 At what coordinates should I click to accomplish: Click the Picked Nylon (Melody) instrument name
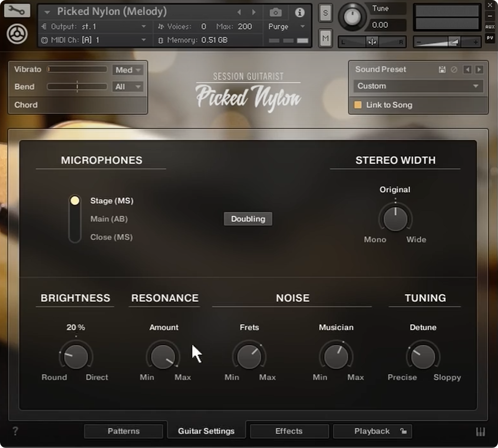pyautogui.click(x=112, y=12)
